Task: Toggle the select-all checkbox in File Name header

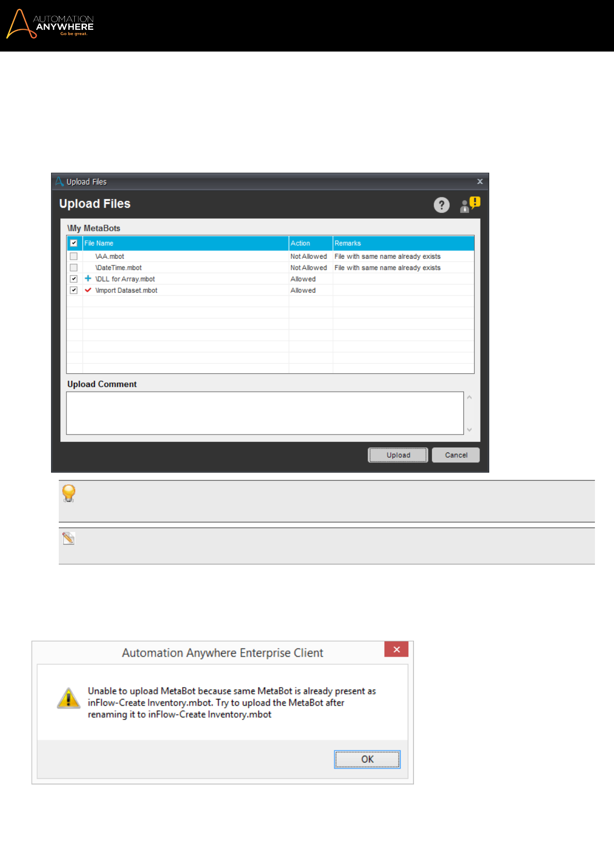Action: coord(74,243)
